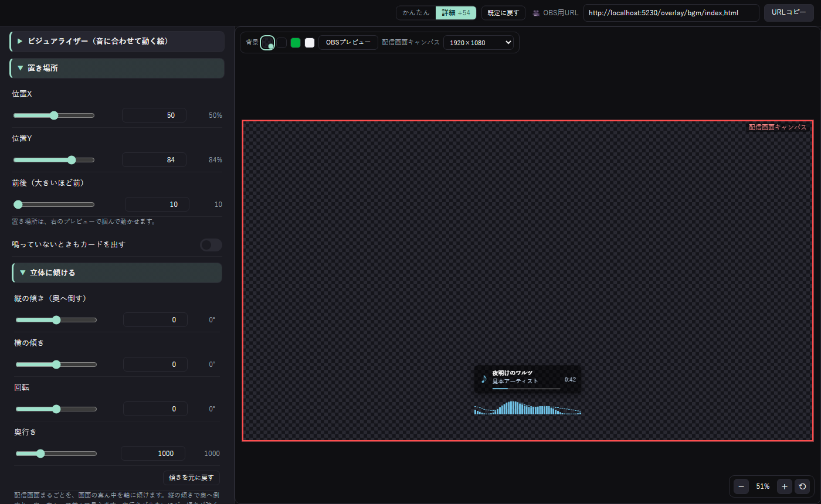Click the music note icon on the preview card
The image size is (821, 504).
pyautogui.click(x=484, y=379)
